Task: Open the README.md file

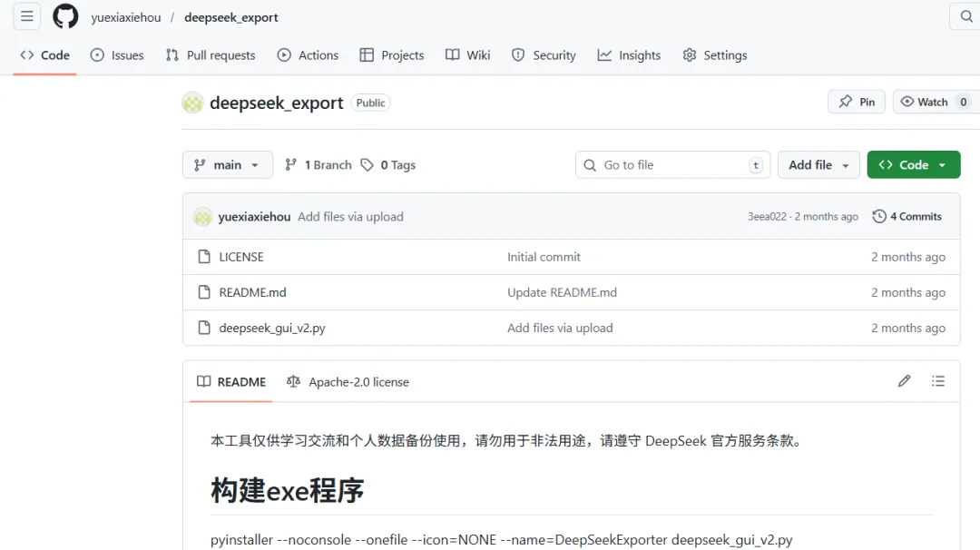Action: [252, 292]
